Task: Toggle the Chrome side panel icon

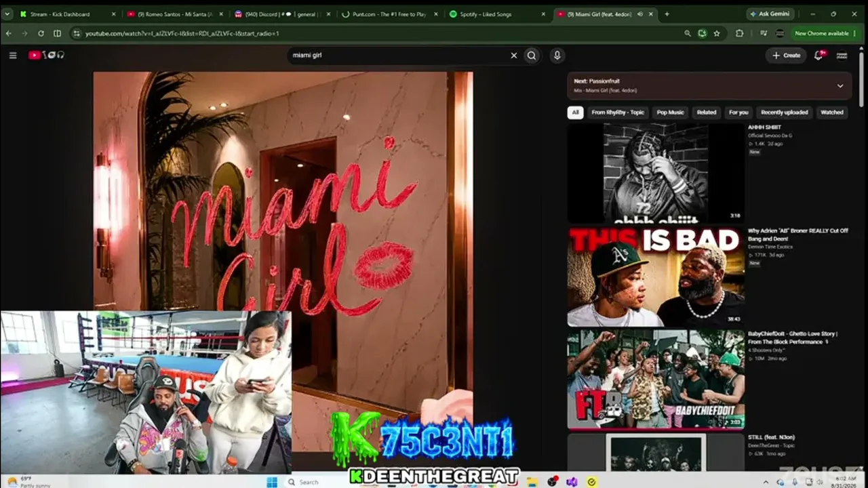Action: point(57,33)
